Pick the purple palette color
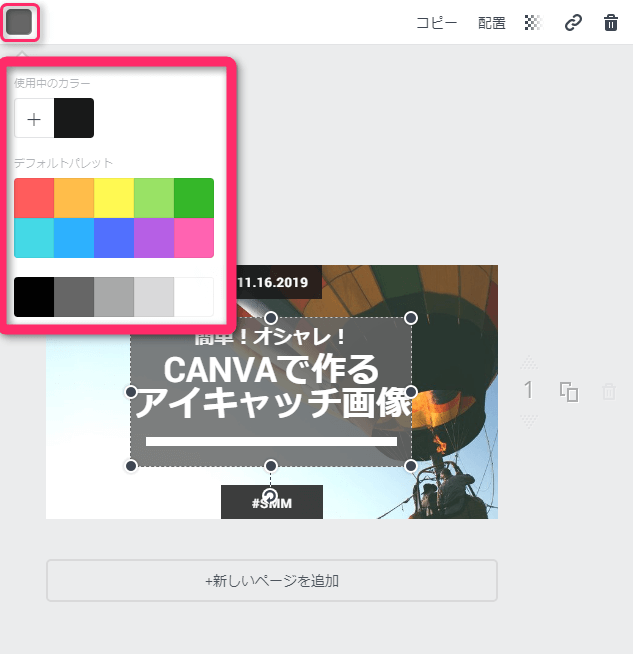633x654 pixels. point(154,238)
